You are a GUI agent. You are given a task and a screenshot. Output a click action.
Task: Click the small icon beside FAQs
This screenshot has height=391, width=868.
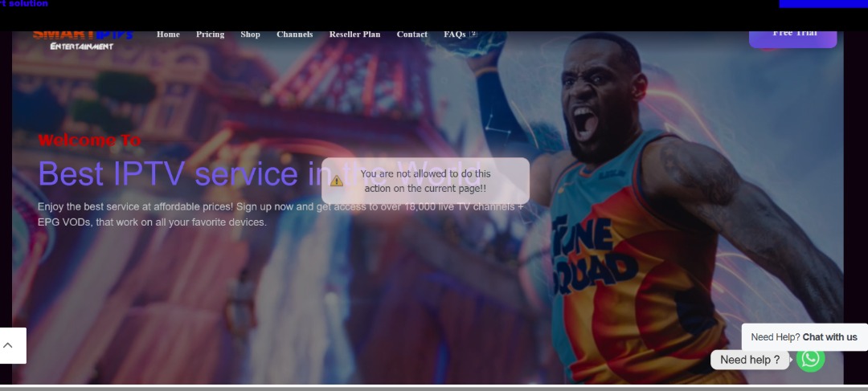click(x=473, y=35)
